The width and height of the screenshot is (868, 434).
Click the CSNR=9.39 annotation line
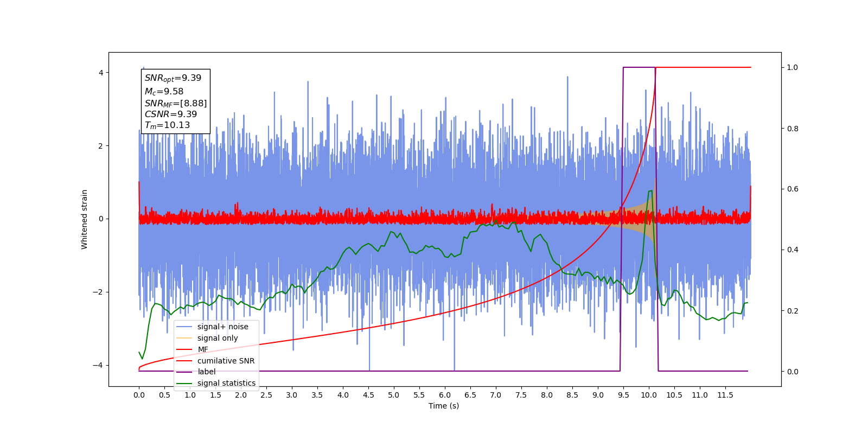(x=171, y=114)
